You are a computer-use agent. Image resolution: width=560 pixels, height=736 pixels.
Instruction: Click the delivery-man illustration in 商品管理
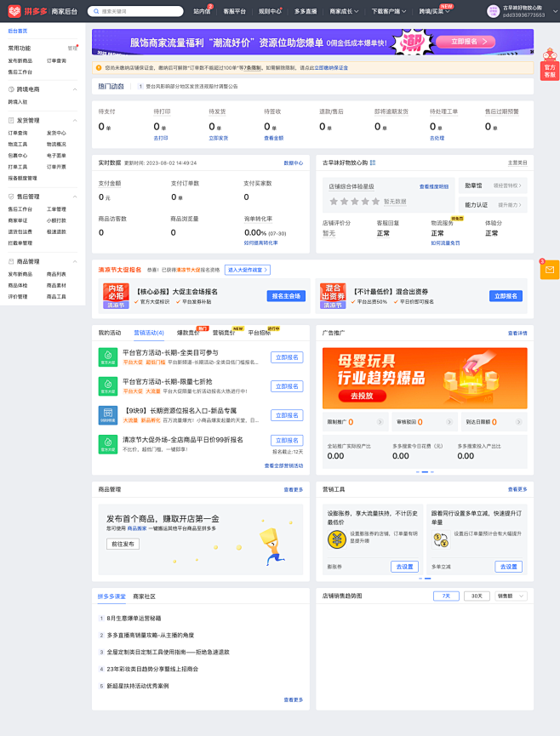point(272,547)
